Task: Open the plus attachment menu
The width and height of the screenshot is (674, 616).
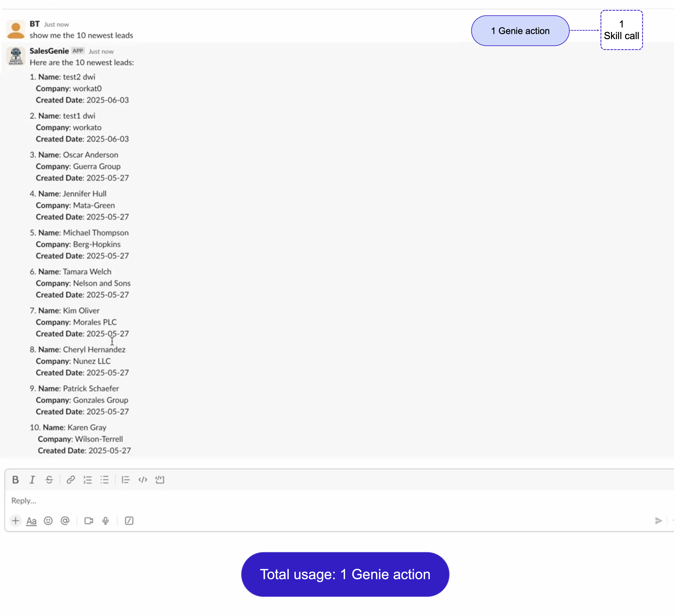Action: [x=15, y=521]
